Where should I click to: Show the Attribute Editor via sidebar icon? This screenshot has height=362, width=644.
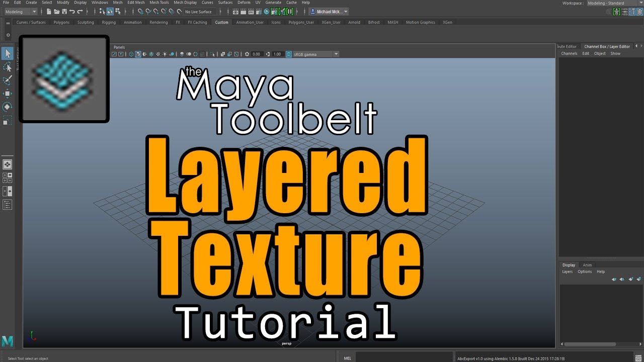pyautogui.click(x=624, y=12)
